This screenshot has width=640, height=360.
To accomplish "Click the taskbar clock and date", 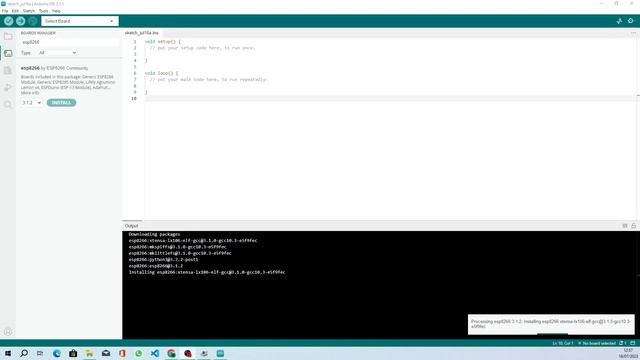I will (627, 353).
